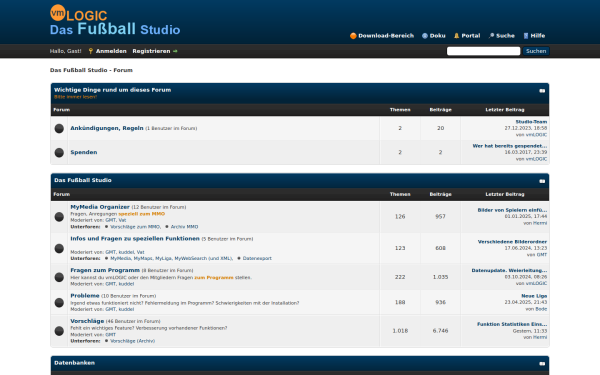
Task: Open Das Fußball Studio - Forum breadcrumb
Action: point(91,70)
